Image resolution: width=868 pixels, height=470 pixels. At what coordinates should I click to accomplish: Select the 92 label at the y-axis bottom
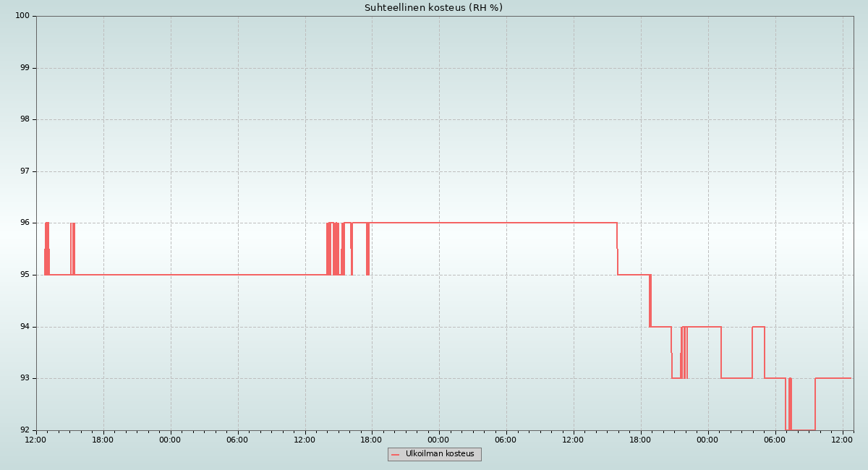[x=25, y=430]
